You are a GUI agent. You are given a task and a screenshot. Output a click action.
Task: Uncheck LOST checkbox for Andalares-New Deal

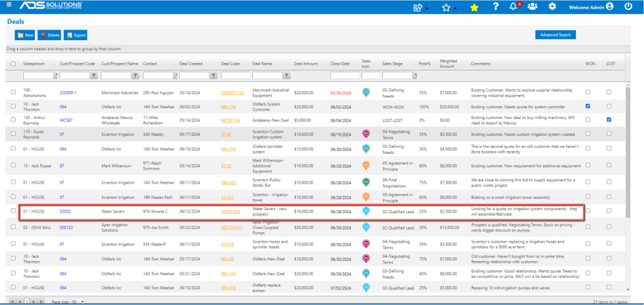(x=609, y=119)
